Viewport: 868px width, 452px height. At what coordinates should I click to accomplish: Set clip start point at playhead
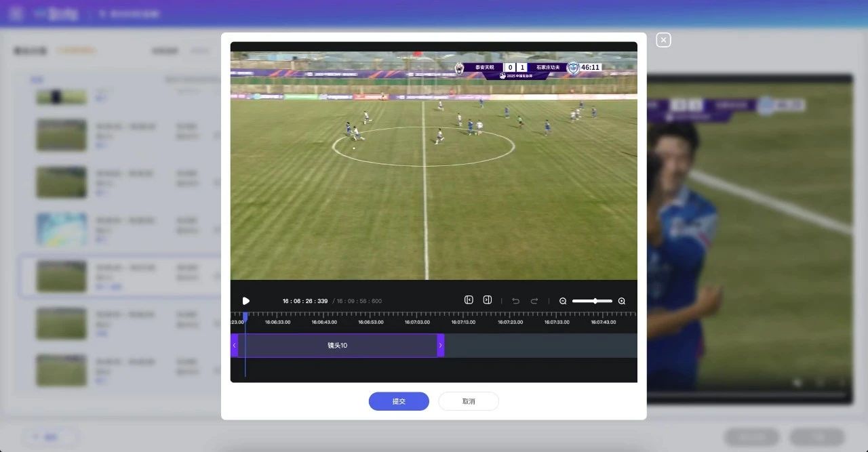point(469,300)
